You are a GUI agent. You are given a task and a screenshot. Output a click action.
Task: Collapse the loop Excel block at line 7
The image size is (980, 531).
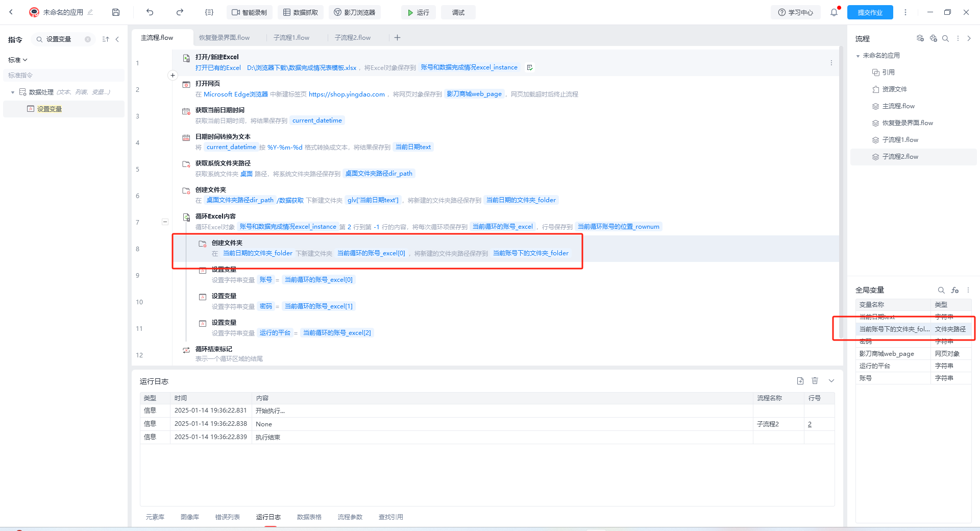click(x=165, y=222)
